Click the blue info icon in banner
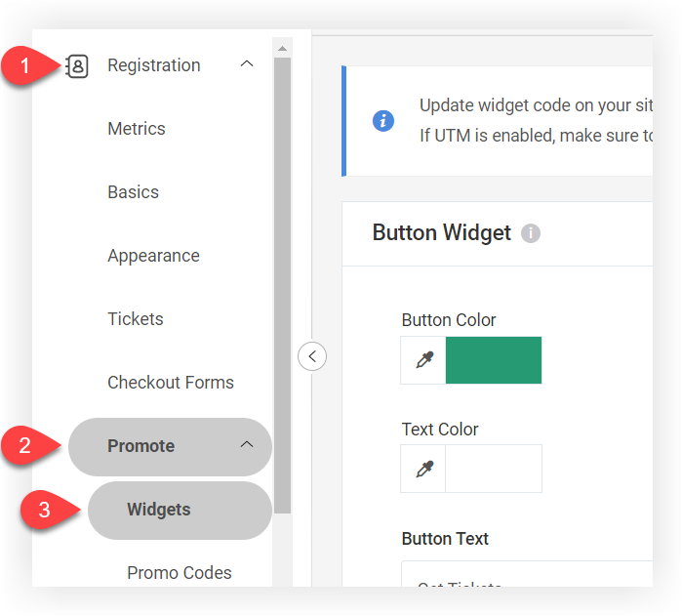 pos(383,121)
